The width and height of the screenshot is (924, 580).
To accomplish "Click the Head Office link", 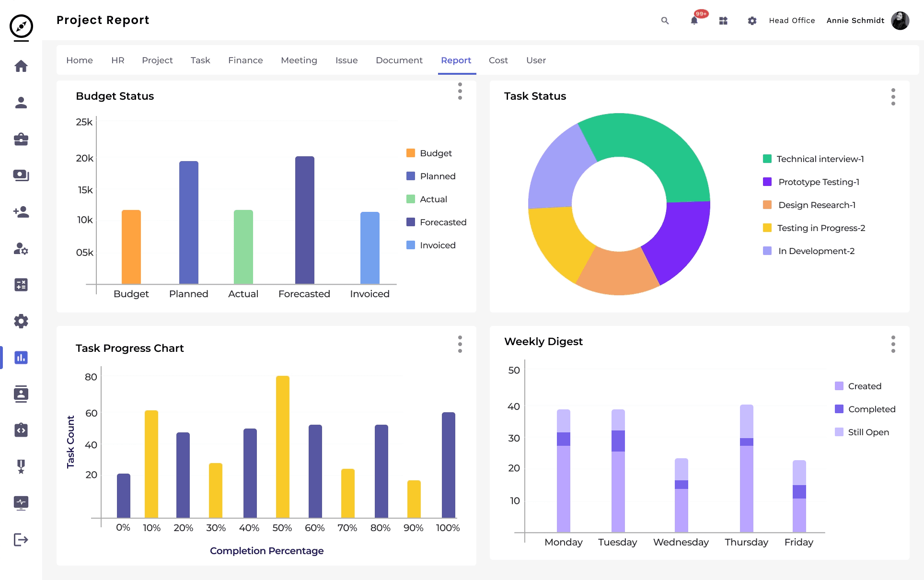I will (x=792, y=21).
